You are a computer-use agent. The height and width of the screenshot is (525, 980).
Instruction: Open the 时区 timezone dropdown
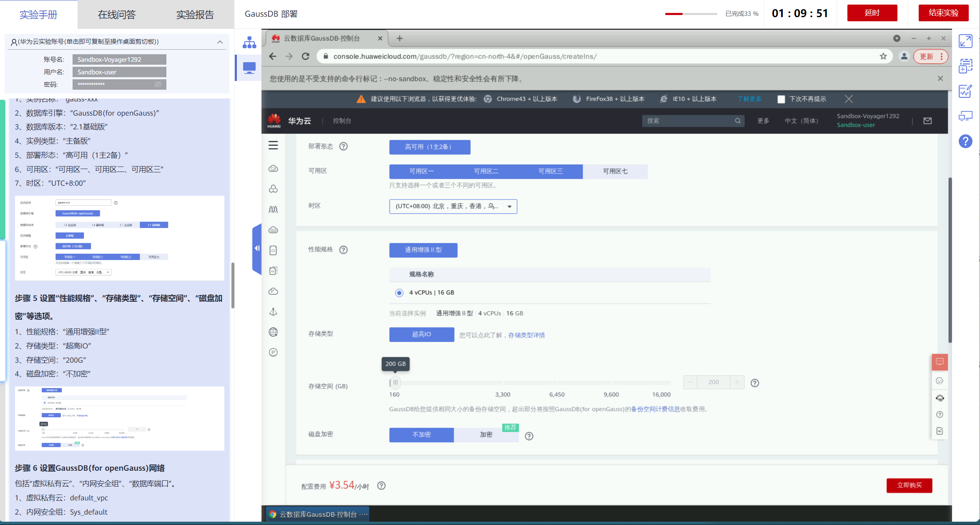click(x=453, y=207)
